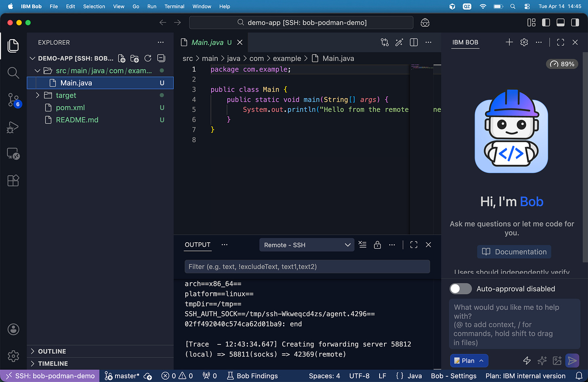Image resolution: width=588 pixels, height=382 pixels.
Task: Toggle the primary side bar layout button
Action: [546, 23]
